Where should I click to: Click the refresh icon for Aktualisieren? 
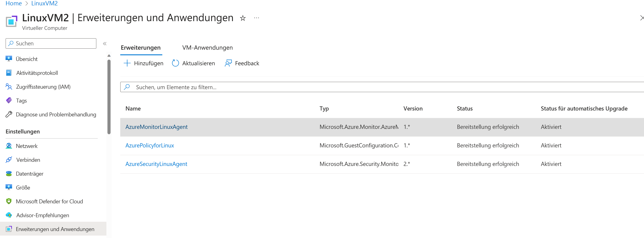pyautogui.click(x=175, y=63)
